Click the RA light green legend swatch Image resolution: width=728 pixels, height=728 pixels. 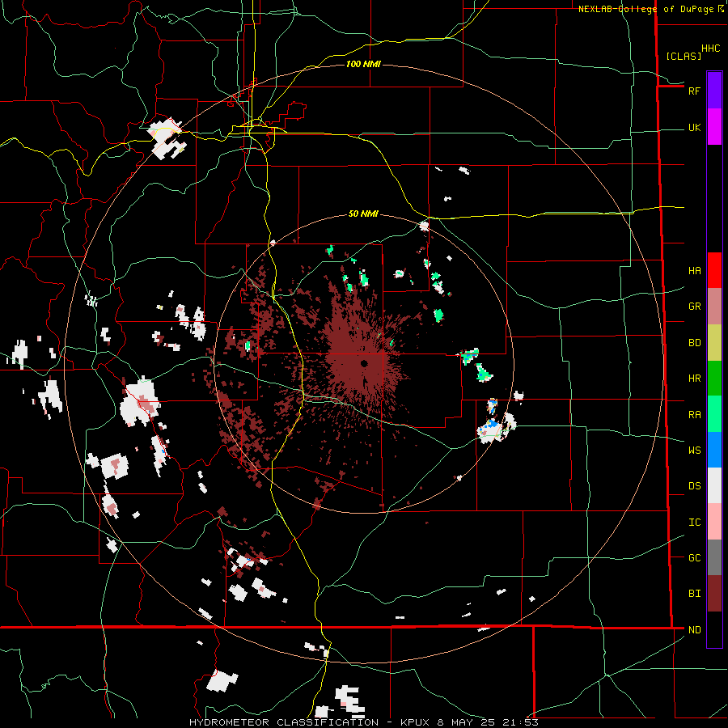click(x=714, y=414)
